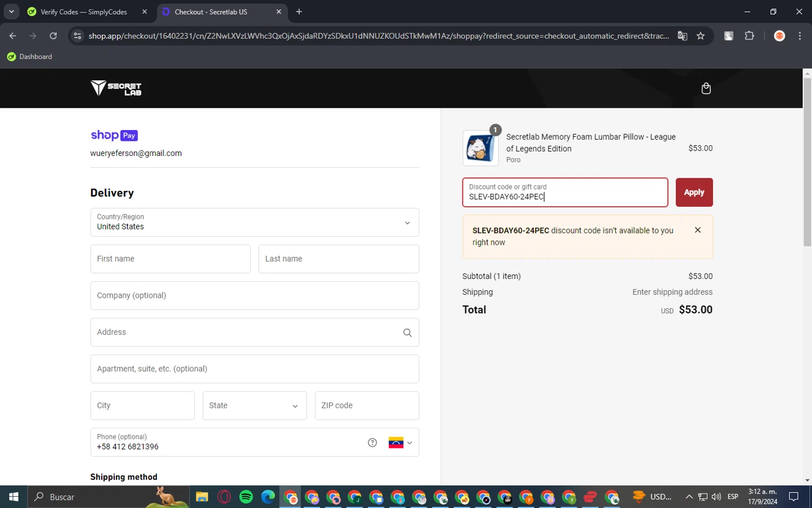
Task: Open the USD taskbar widget
Action: tap(652, 497)
